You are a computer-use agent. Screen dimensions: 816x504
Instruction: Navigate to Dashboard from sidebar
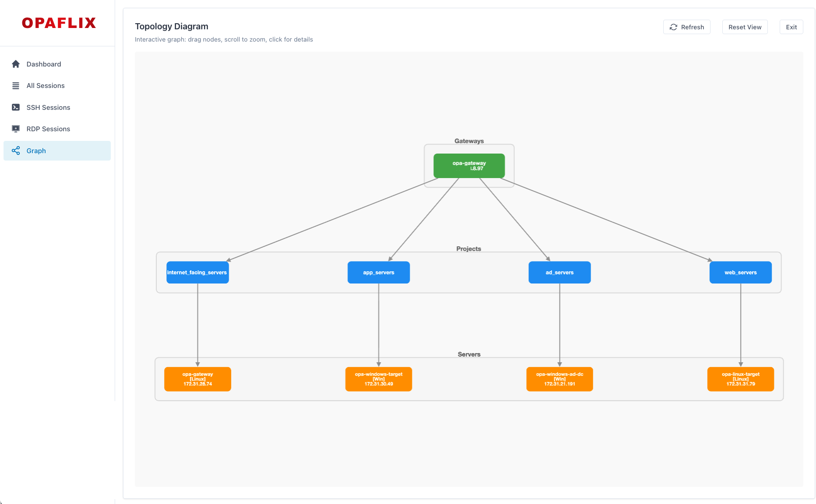click(x=43, y=64)
